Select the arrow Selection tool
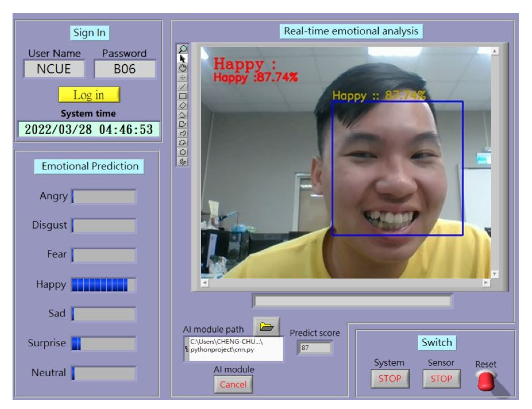 point(183,59)
